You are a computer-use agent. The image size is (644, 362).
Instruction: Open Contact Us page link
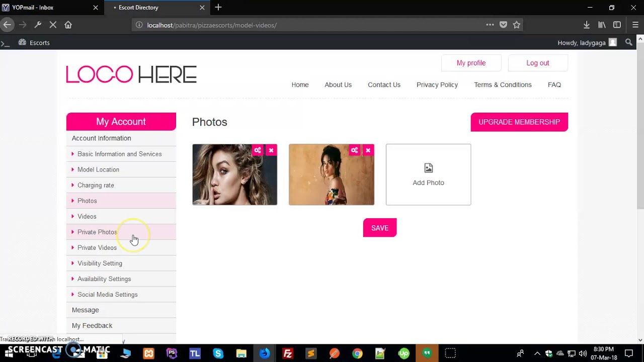click(384, 84)
